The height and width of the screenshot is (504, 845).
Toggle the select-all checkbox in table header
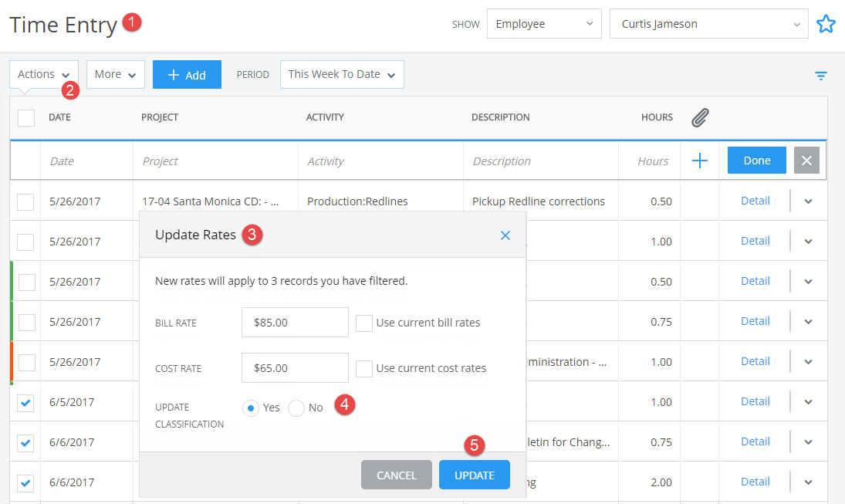click(x=26, y=117)
